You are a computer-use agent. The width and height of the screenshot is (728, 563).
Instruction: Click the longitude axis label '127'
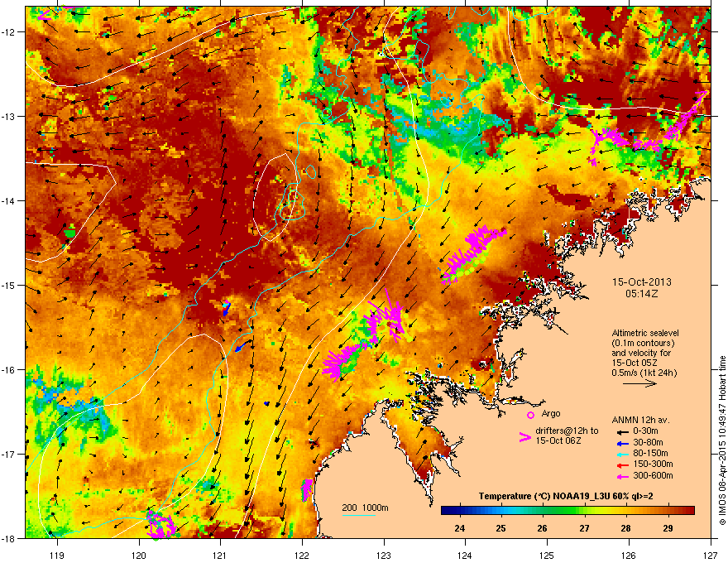coord(711,555)
